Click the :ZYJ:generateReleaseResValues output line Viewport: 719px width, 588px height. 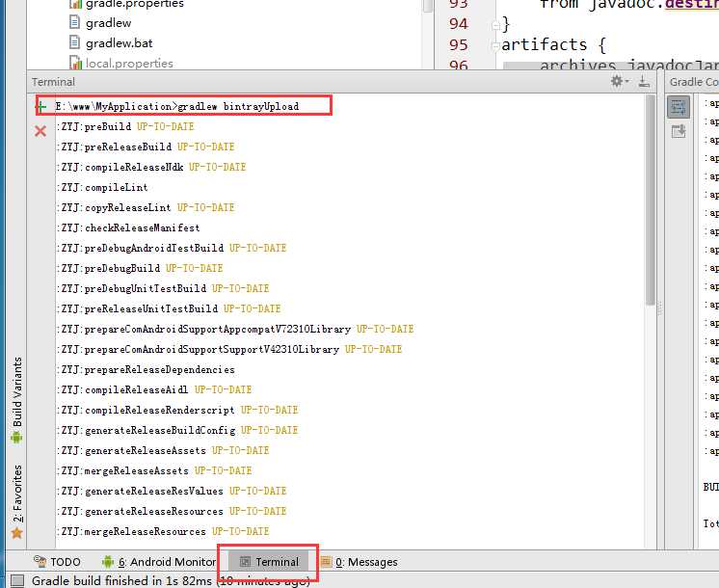172,491
